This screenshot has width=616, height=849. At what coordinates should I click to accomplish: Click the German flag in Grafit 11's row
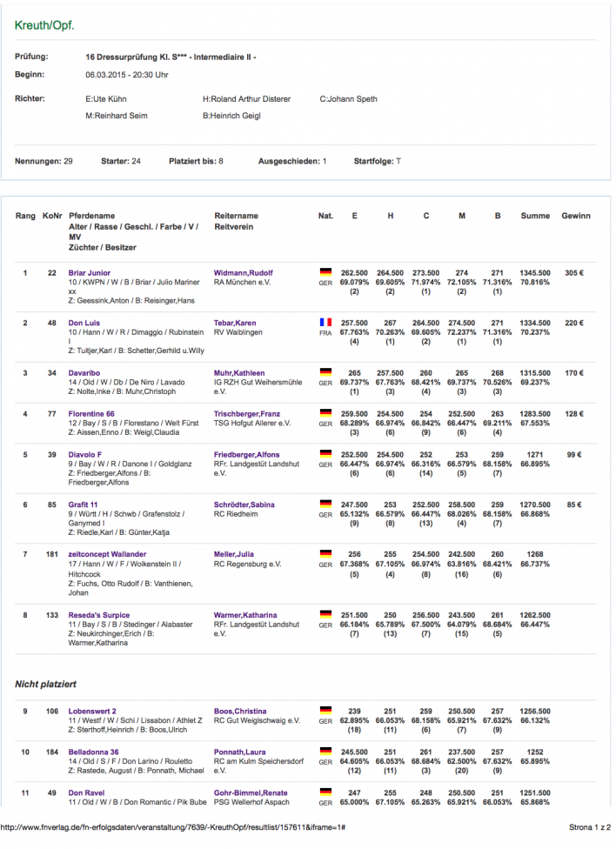click(x=325, y=504)
